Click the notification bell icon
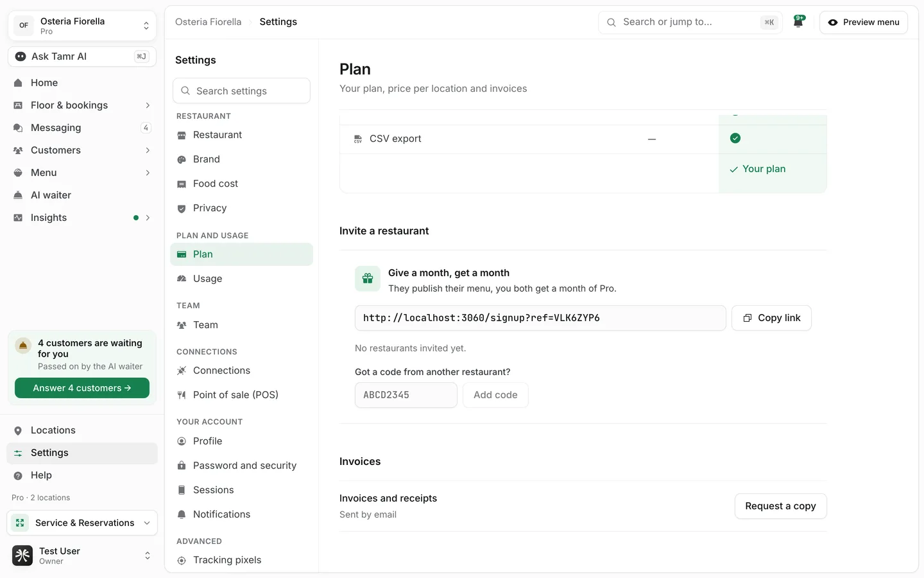Image resolution: width=924 pixels, height=578 pixels. tap(798, 22)
